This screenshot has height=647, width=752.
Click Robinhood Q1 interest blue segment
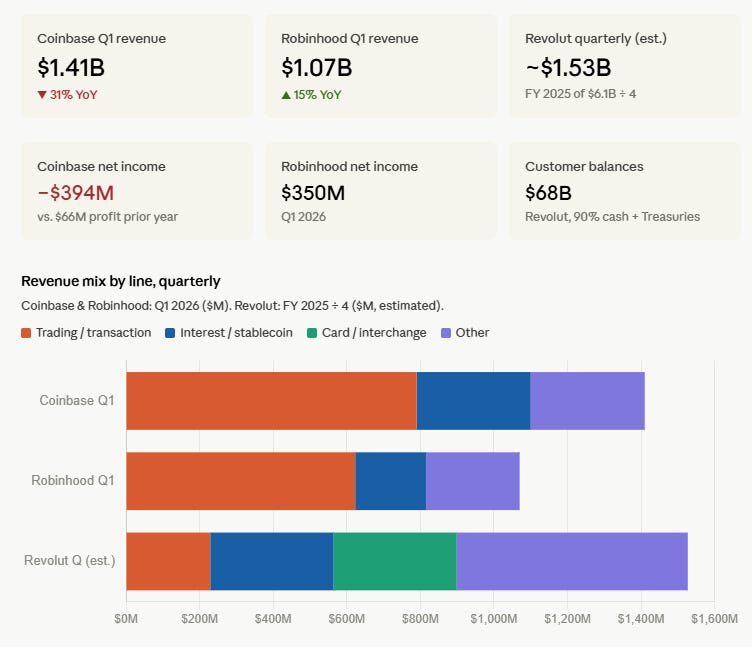coord(391,481)
